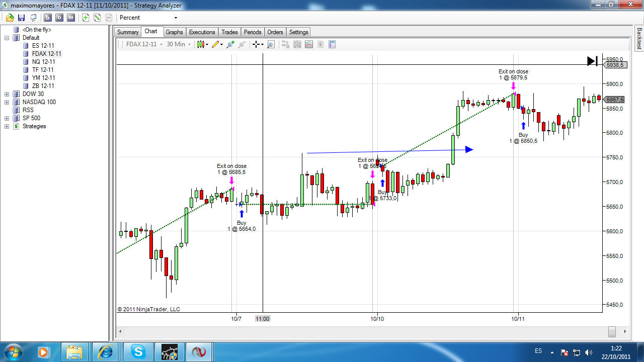The width and height of the screenshot is (644, 362).
Task: Select ES 12-11 in the tree
Action: [43, 46]
